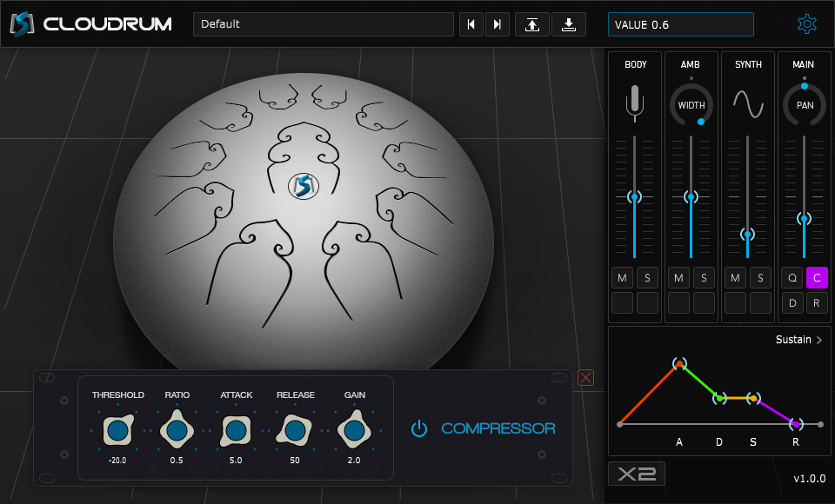The height and width of the screenshot is (504, 835).
Task: Open the settings gear
Action: click(807, 23)
